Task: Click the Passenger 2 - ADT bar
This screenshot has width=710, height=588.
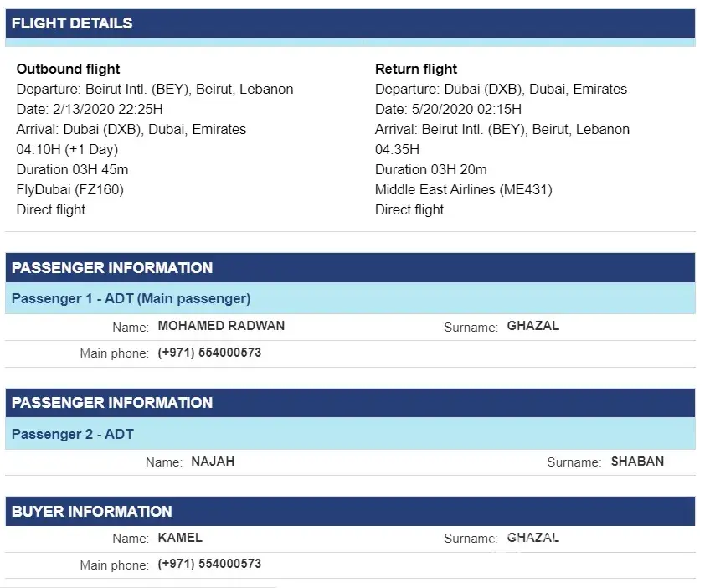Action: click(x=72, y=434)
